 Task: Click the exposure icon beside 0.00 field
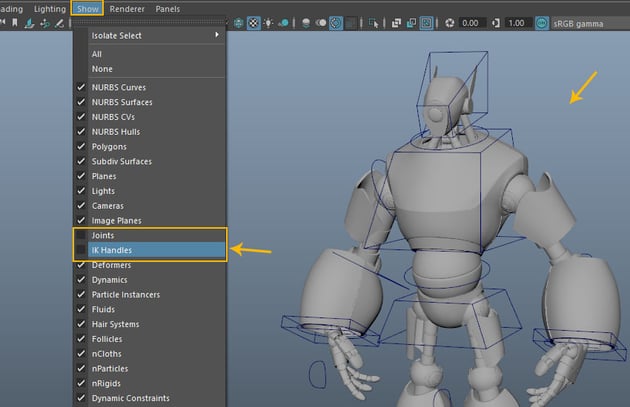click(450, 23)
